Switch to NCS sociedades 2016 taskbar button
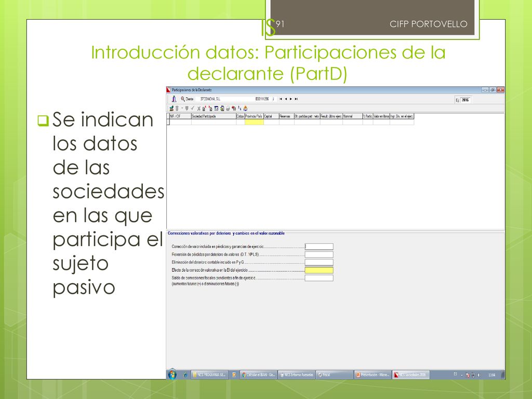532x399 pixels. (x=411, y=375)
